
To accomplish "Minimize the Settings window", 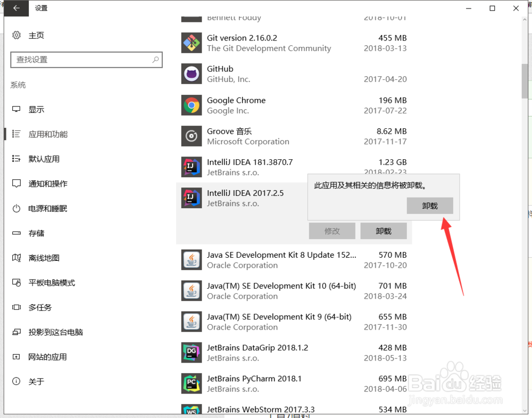I will click(x=469, y=8).
